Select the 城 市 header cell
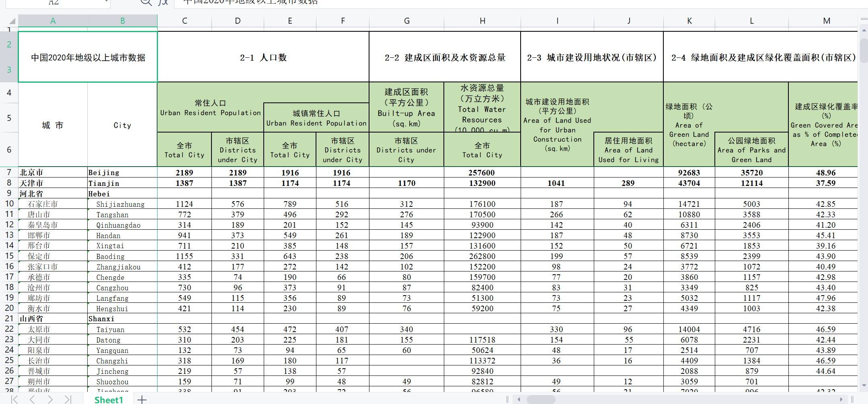The height and width of the screenshot is (404, 868). coord(53,125)
